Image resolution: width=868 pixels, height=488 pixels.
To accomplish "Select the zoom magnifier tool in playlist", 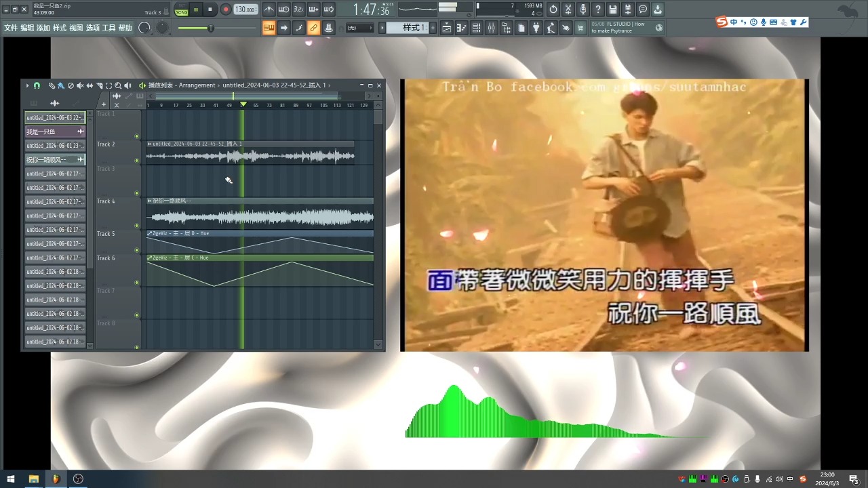I will tap(118, 85).
